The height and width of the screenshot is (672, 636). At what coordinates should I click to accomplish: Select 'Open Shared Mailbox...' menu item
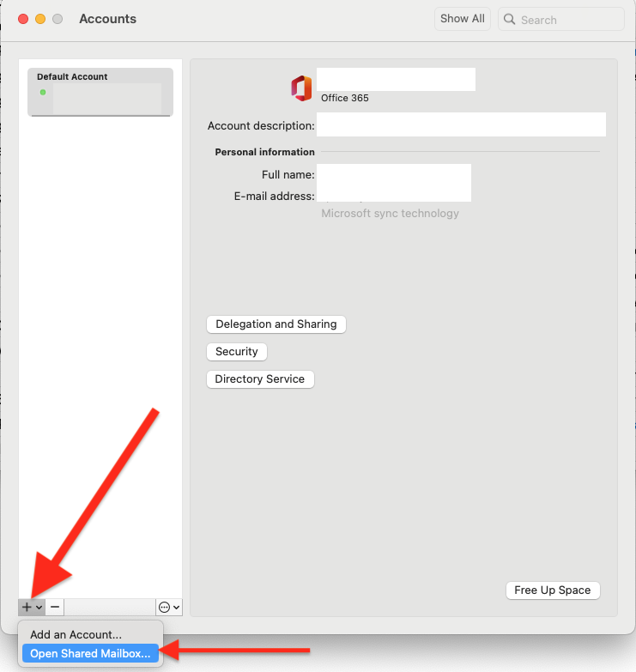tap(90, 654)
